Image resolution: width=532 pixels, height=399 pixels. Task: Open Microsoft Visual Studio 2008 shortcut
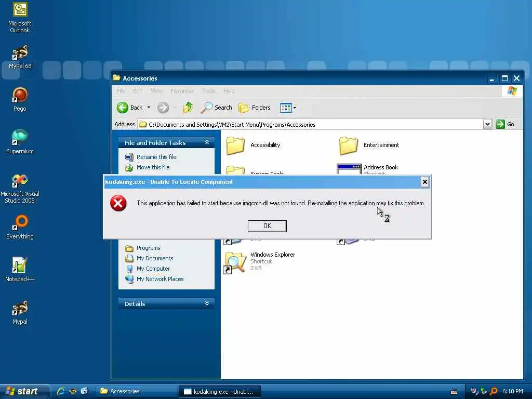(x=20, y=188)
